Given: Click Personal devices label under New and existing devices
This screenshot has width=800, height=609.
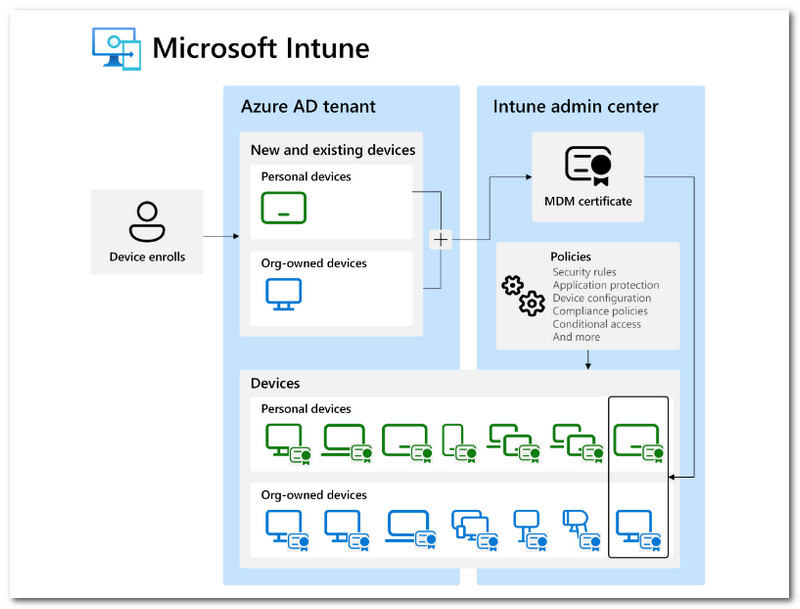Looking at the screenshot, I should (306, 176).
